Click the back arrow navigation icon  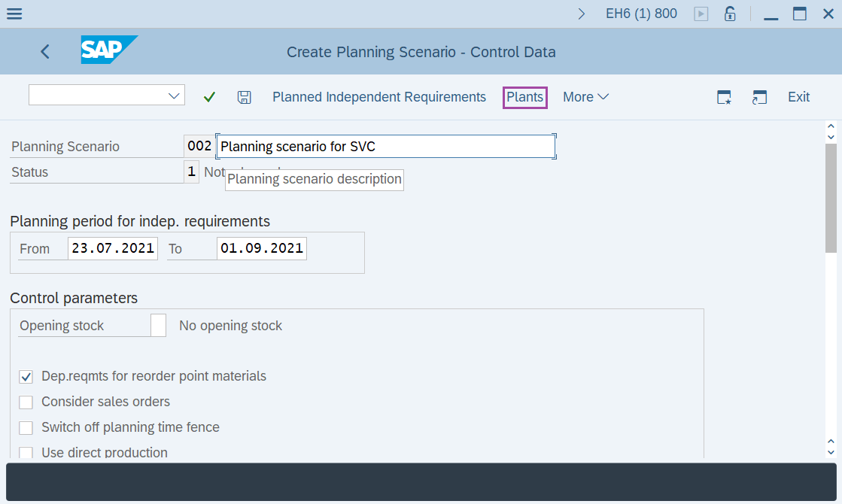44,51
